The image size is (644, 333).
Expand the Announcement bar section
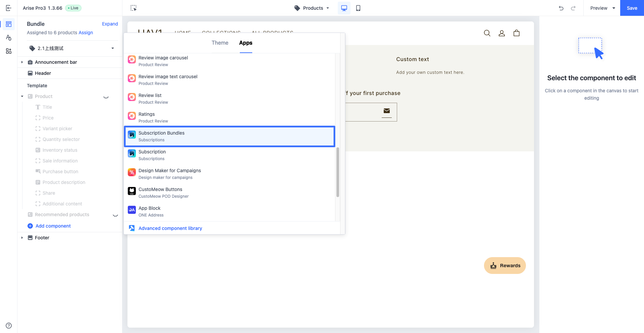(22, 62)
